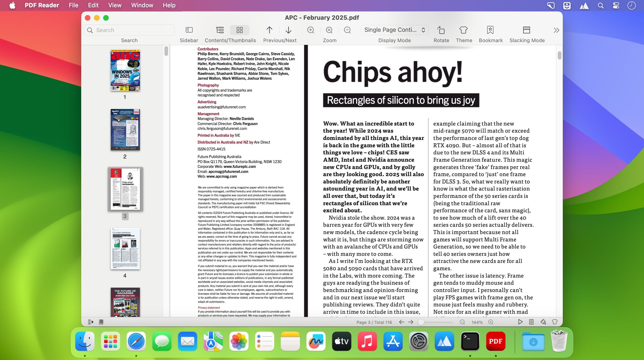Add a Bookmark with the bookmark icon
This screenshot has width=644, height=360.
coord(490,30)
